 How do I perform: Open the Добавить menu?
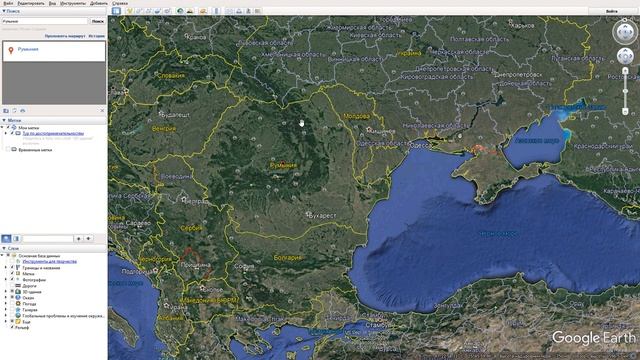[x=99, y=3]
